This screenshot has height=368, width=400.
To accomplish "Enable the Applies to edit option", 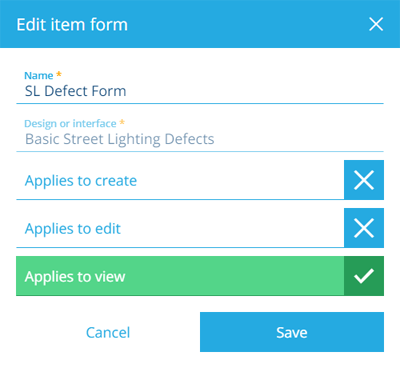I will coord(200,228).
